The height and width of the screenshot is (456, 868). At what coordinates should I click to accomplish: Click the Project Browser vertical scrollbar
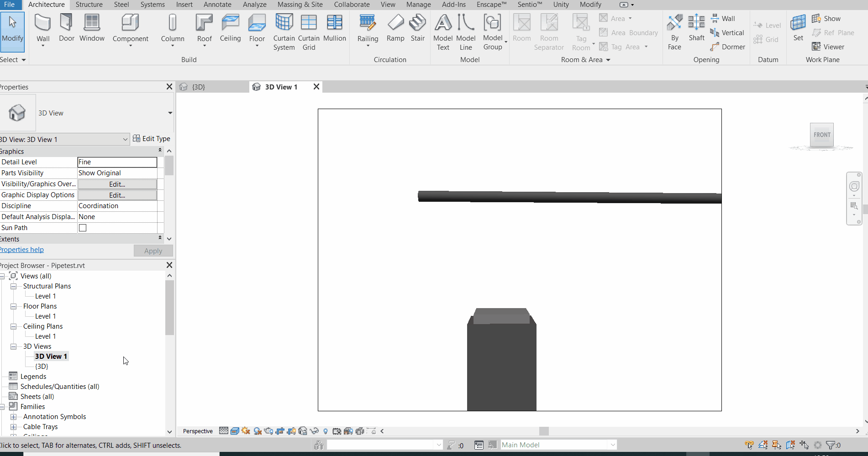tap(169, 308)
